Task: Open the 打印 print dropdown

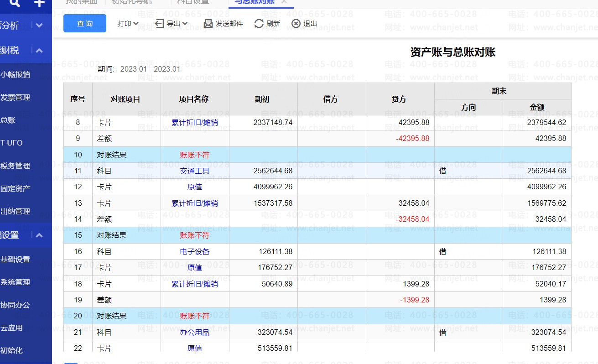Action: (x=128, y=23)
